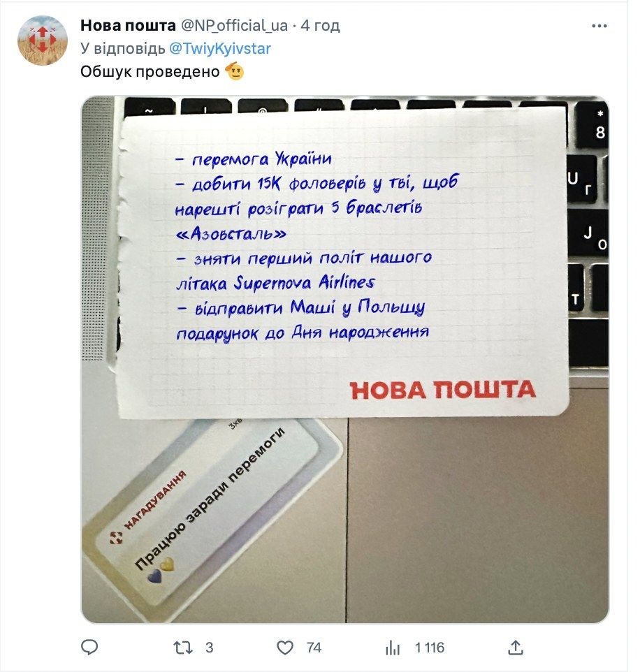Image resolution: width=640 pixels, height=672 pixels.
Task: Like the tweet with the heart icon
Action: pyautogui.click(x=285, y=647)
